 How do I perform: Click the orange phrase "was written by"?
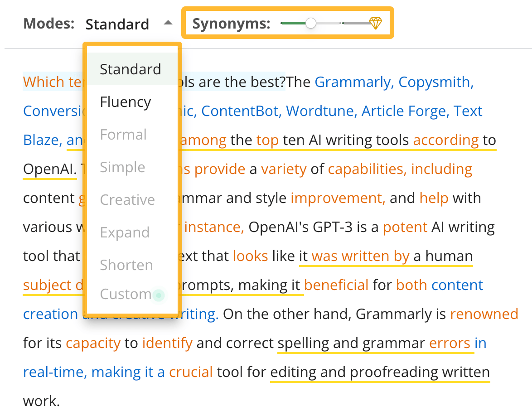(360, 256)
